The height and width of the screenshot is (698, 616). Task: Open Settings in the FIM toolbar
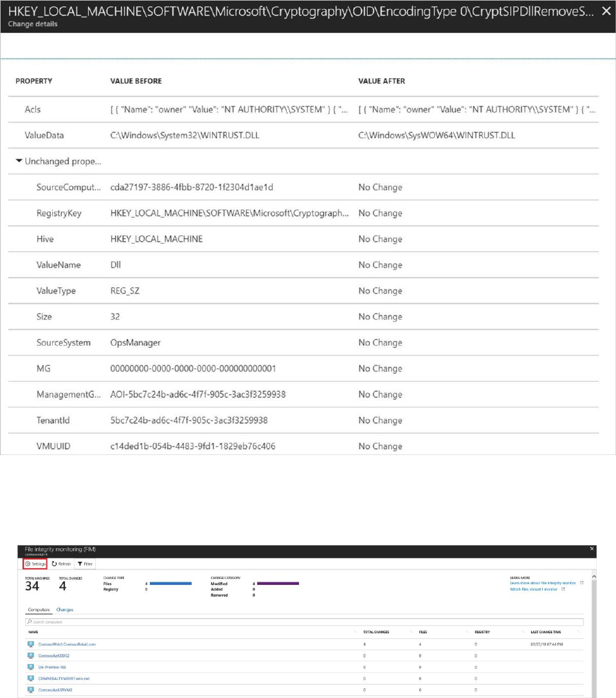click(x=35, y=564)
